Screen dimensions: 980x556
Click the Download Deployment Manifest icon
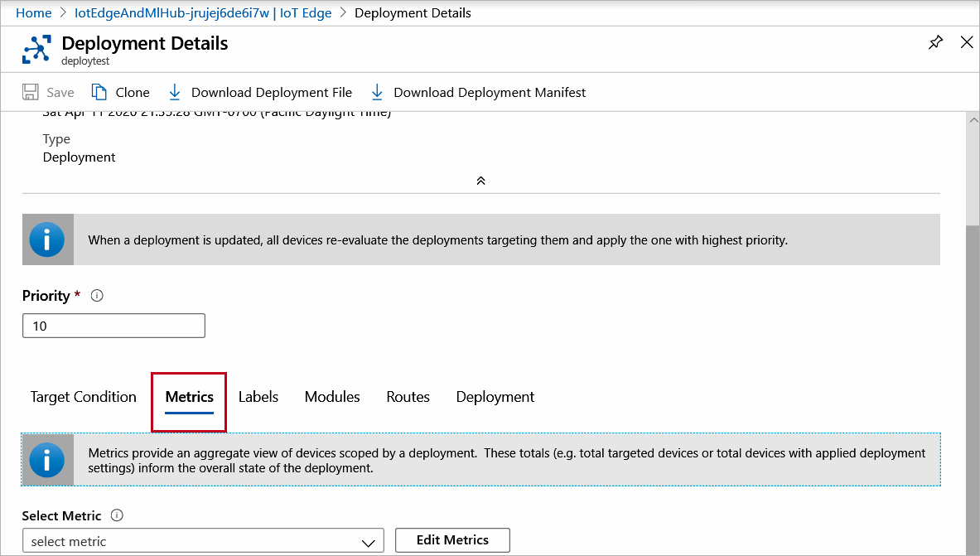(x=377, y=92)
